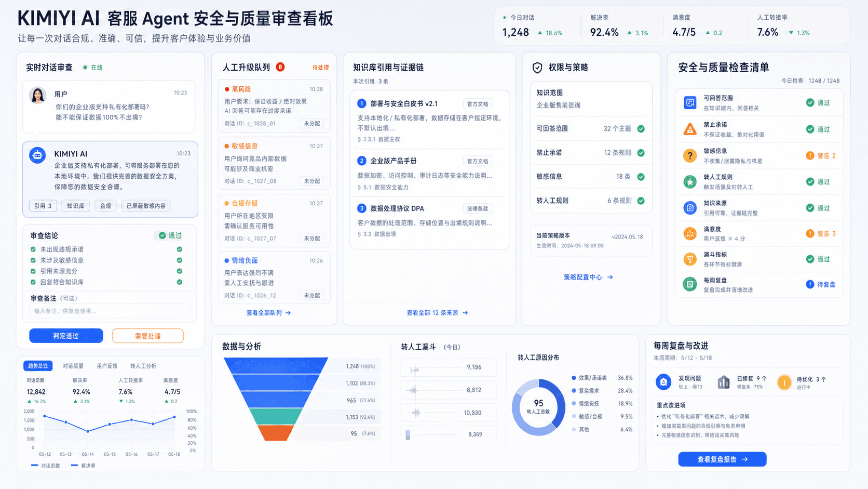Viewport: 868px width, 489px height.
Task: Click the 需要处理 button
Action: (148, 336)
